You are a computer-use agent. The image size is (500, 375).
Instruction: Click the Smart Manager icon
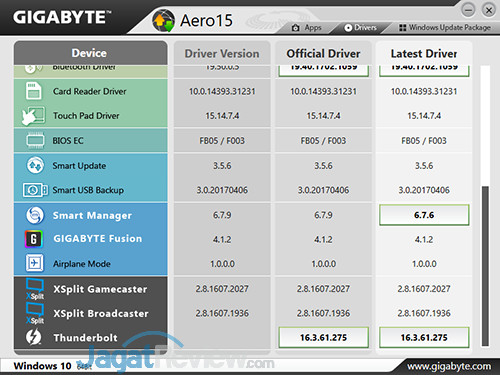click(35, 215)
